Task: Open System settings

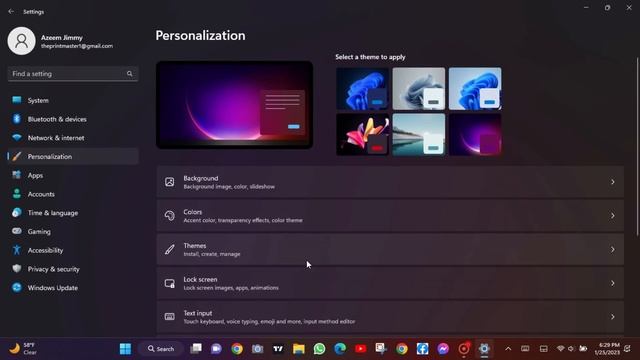Action: pos(73,100)
